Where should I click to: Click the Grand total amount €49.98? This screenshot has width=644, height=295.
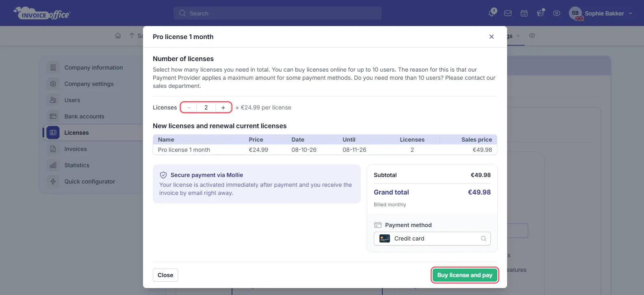click(x=479, y=192)
